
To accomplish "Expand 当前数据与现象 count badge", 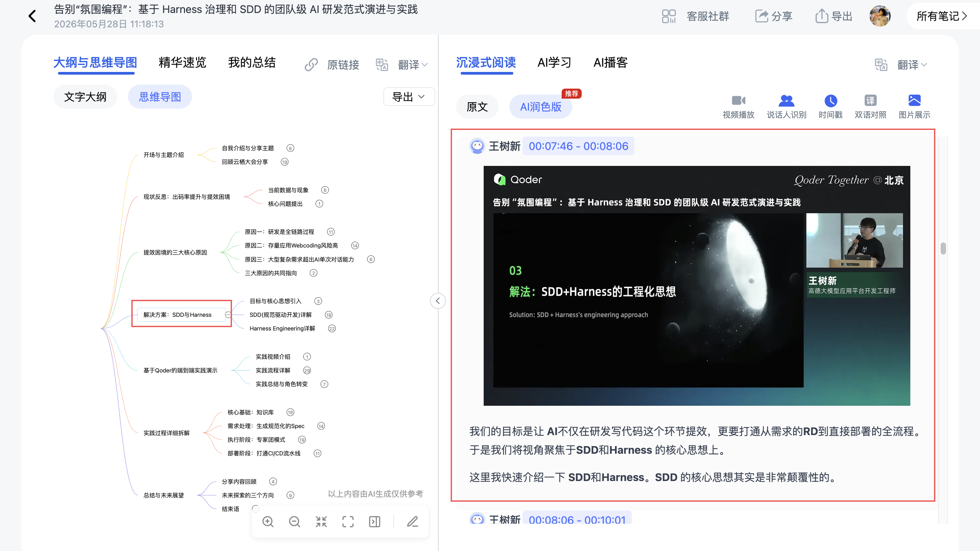I will 325,190.
